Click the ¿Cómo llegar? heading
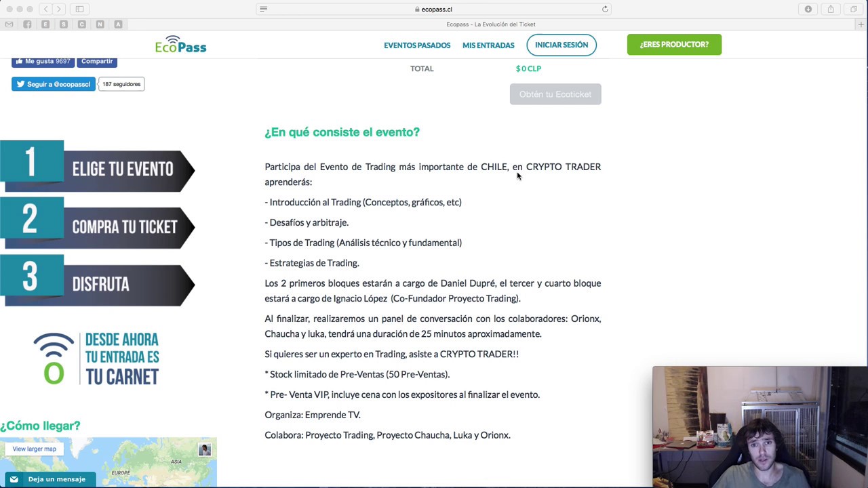This screenshot has height=488, width=868. 40,426
